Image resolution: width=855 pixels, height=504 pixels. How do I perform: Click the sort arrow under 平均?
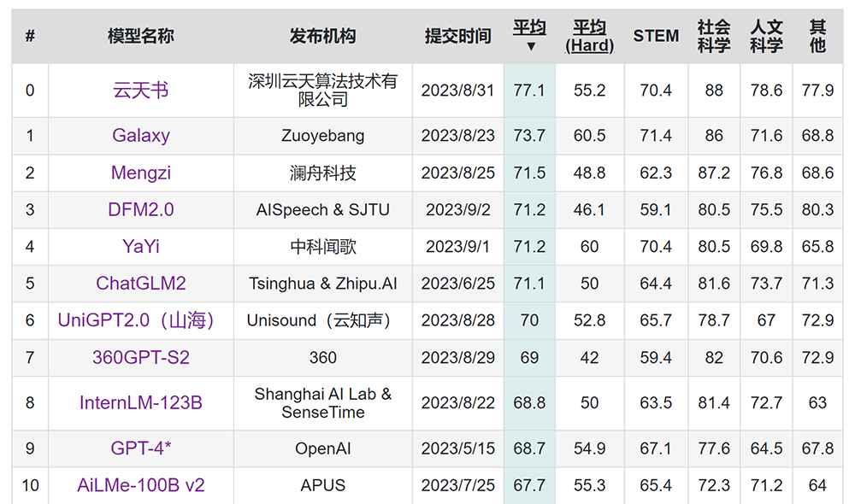tap(531, 46)
